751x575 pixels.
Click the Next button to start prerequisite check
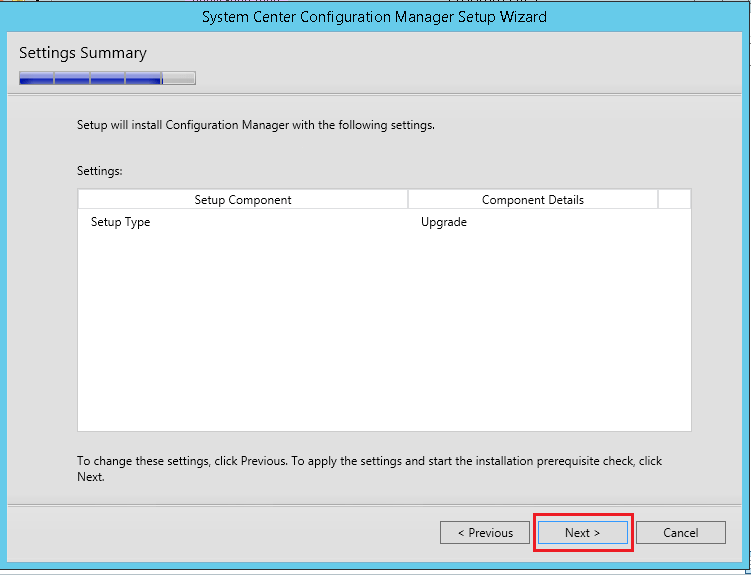coord(582,533)
